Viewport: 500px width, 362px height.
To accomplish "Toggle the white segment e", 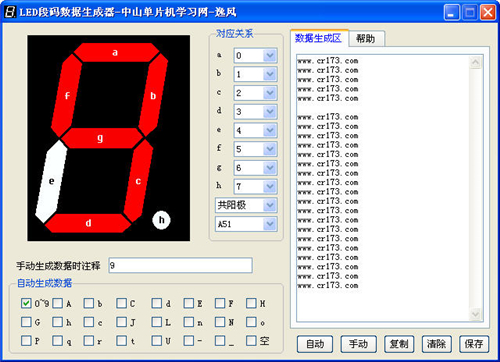I will [51, 181].
